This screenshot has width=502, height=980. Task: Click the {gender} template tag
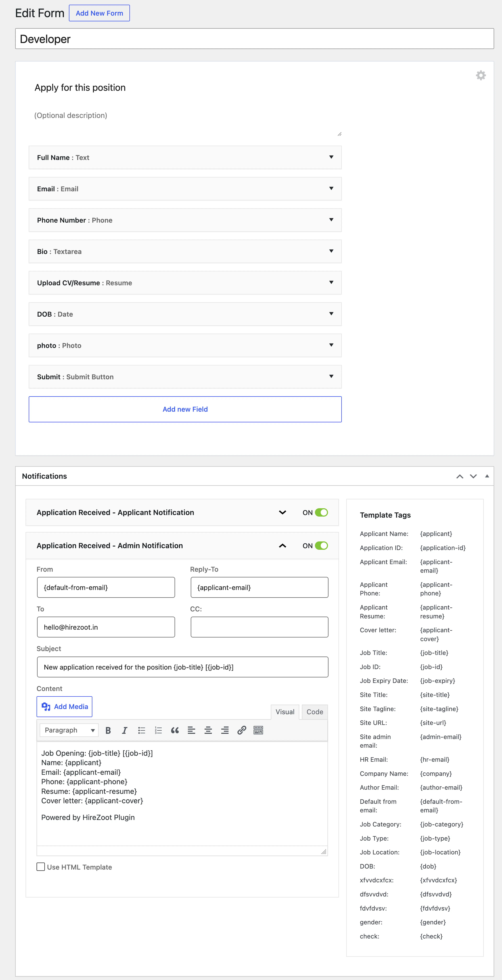coord(433,922)
